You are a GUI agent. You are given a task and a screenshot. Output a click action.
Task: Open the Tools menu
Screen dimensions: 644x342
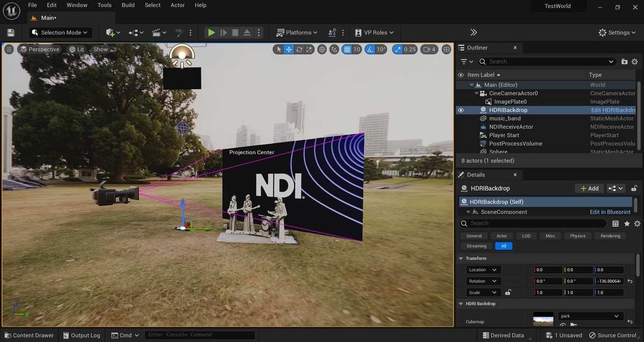tap(105, 5)
